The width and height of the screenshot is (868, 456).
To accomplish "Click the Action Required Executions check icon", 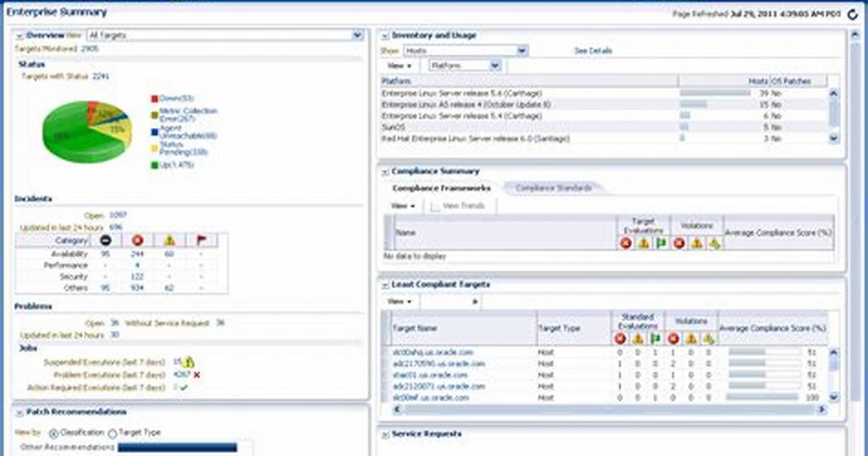I will point(184,388).
